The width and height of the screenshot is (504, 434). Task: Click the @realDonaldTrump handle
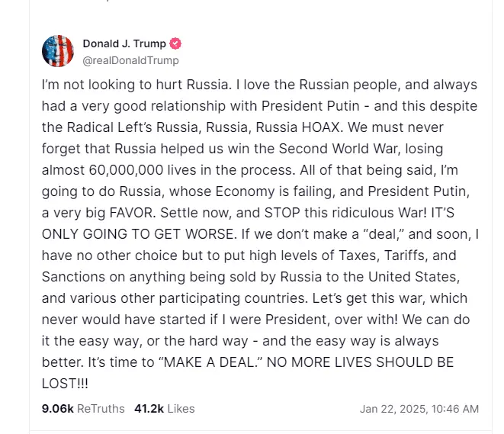click(130, 60)
